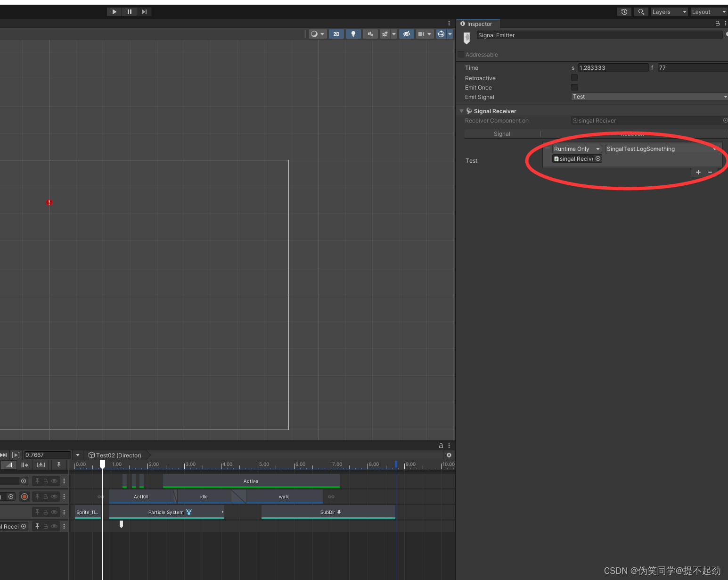Toggle recording with the red record circle
Viewport: 728px width, 580px height.
pos(25,497)
